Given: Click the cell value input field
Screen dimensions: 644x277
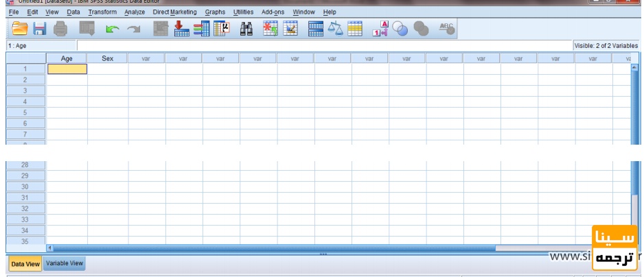Looking at the screenshot, I should tap(324, 45).
